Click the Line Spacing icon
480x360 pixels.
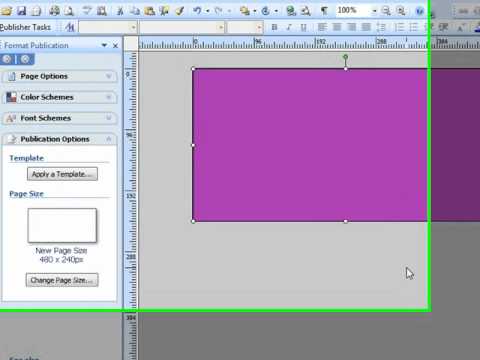(381, 27)
